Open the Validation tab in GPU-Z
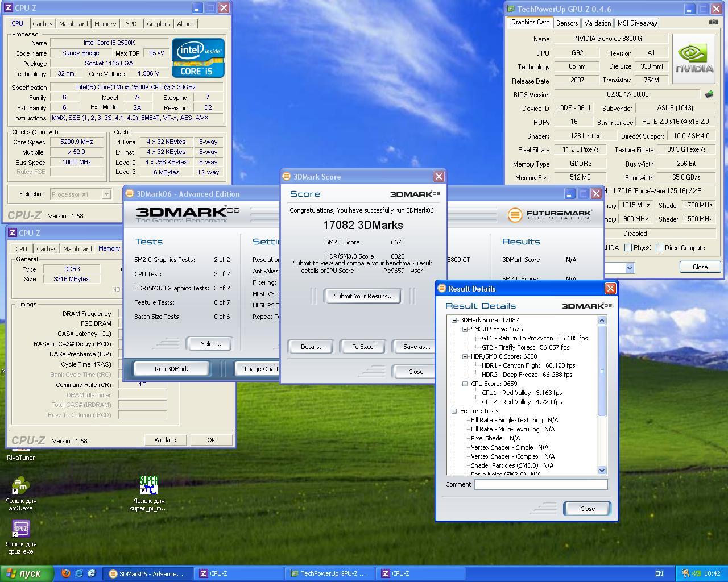This screenshot has height=582, width=728. click(597, 23)
